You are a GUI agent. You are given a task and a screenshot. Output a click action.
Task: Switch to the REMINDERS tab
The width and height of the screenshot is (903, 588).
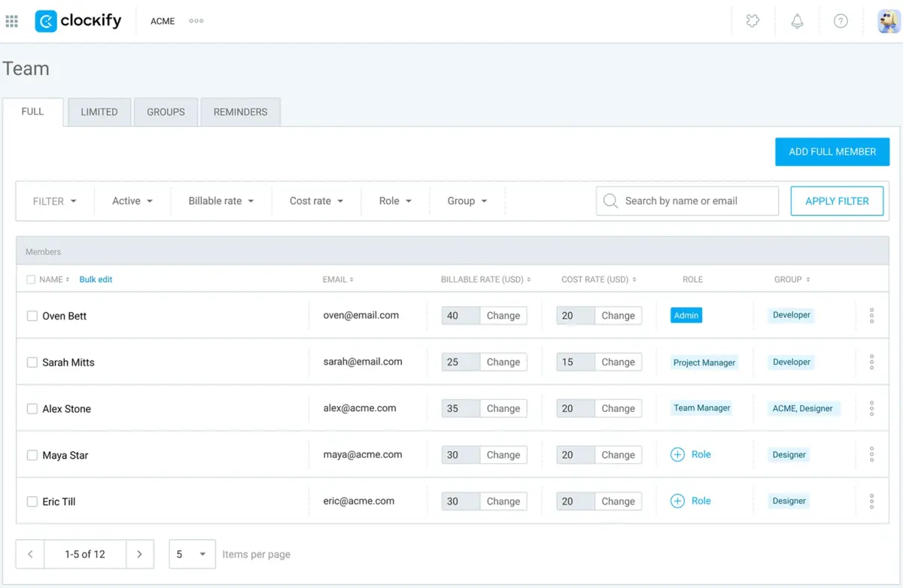pos(241,112)
